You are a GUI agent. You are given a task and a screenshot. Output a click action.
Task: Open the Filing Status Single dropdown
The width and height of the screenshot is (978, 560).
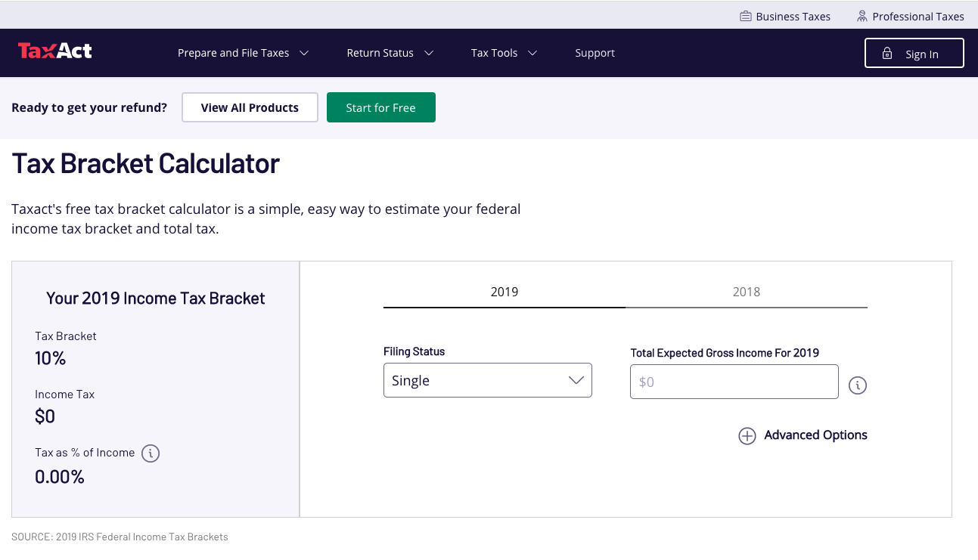point(488,380)
